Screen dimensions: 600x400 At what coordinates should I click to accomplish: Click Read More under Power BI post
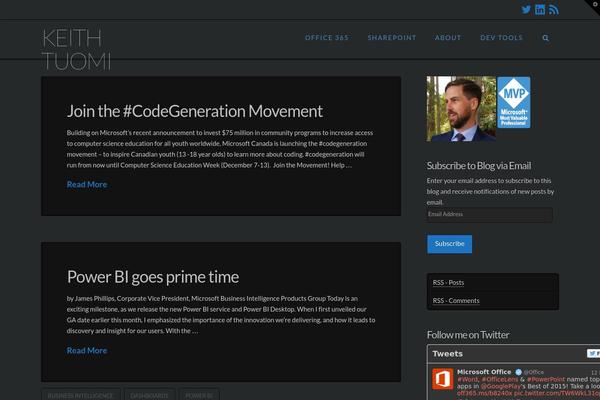[x=87, y=350]
